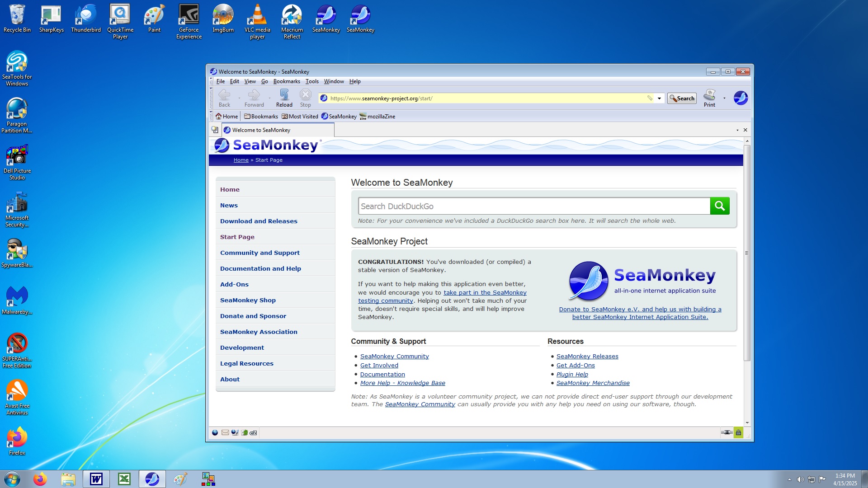This screenshot has width=868, height=488.
Task: Open Macrium Reflect desktop icon
Action: [x=292, y=22]
